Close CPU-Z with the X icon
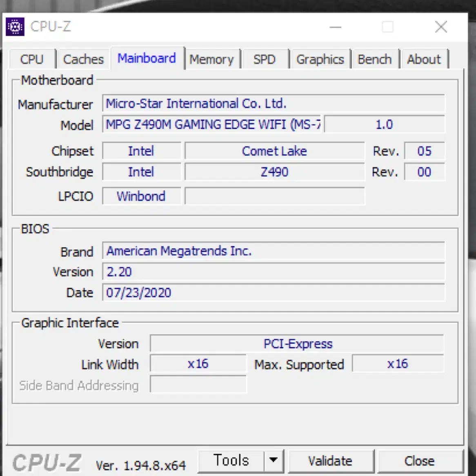This screenshot has width=476, height=476. coord(441,27)
